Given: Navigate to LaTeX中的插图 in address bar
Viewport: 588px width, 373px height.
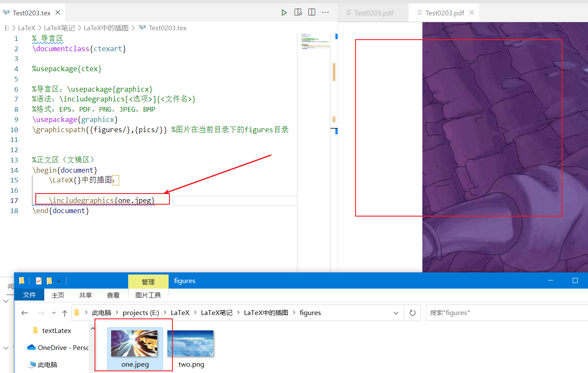Looking at the screenshot, I should tap(266, 312).
